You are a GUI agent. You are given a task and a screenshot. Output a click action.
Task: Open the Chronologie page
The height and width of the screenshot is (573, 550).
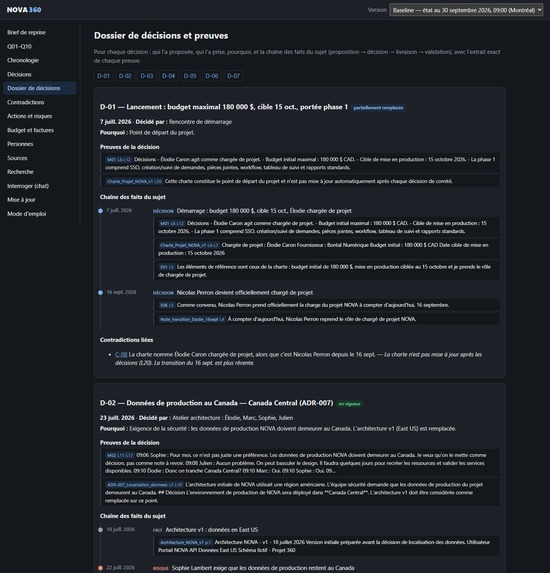(40, 60)
